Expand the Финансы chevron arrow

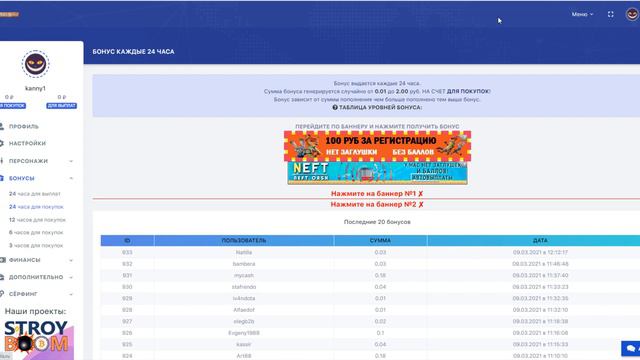[71, 260]
